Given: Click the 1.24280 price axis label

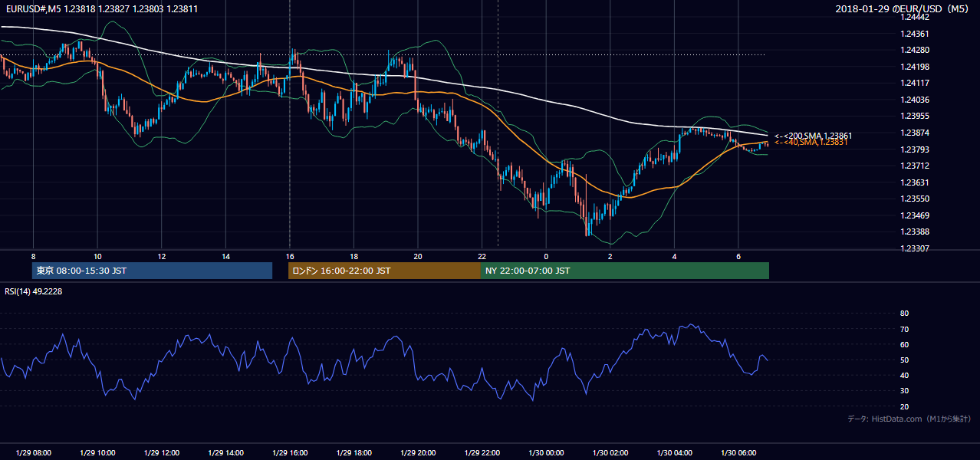Looking at the screenshot, I should pyautogui.click(x=916, y=51).
